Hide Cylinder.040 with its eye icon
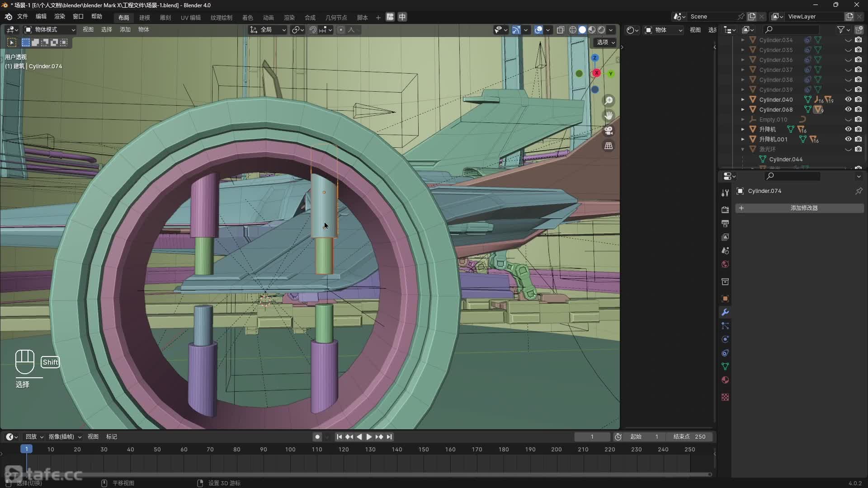 click(x=848, y=99)
